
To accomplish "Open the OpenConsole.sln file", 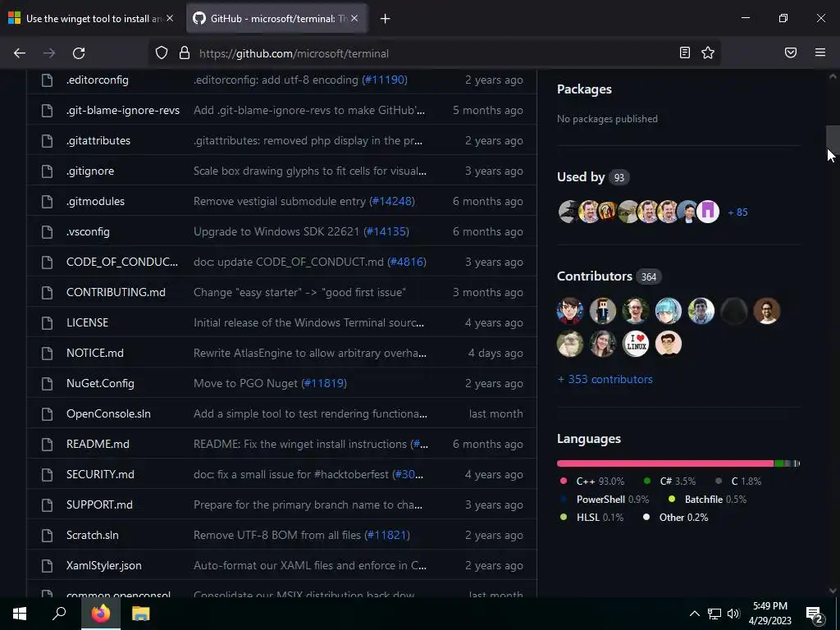I will click(108, 413).
